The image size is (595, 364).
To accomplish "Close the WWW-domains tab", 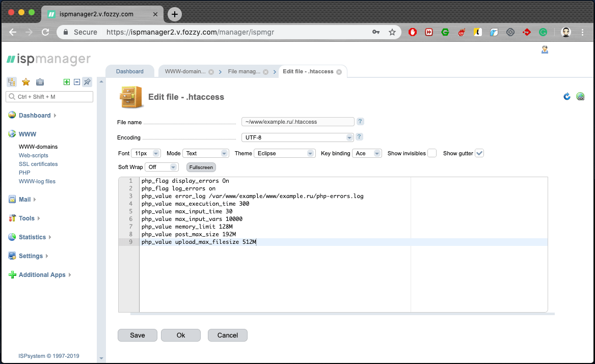I will pos(211,72).
